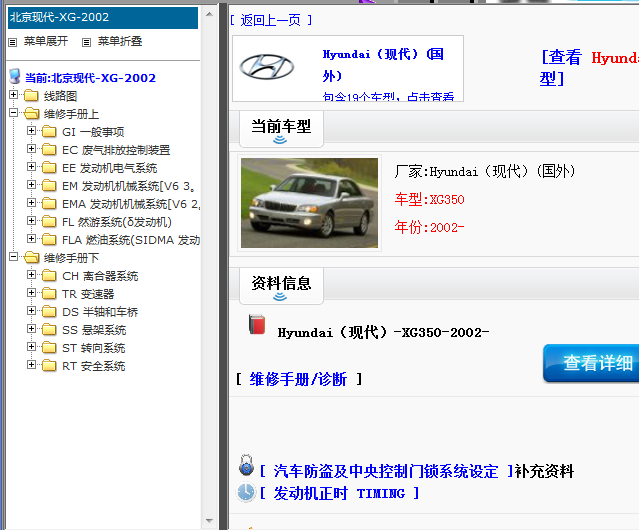This screenshot has width=639, height=530.
Task: Collapse the 维修手册下 tree node
Action: [13, 256]
